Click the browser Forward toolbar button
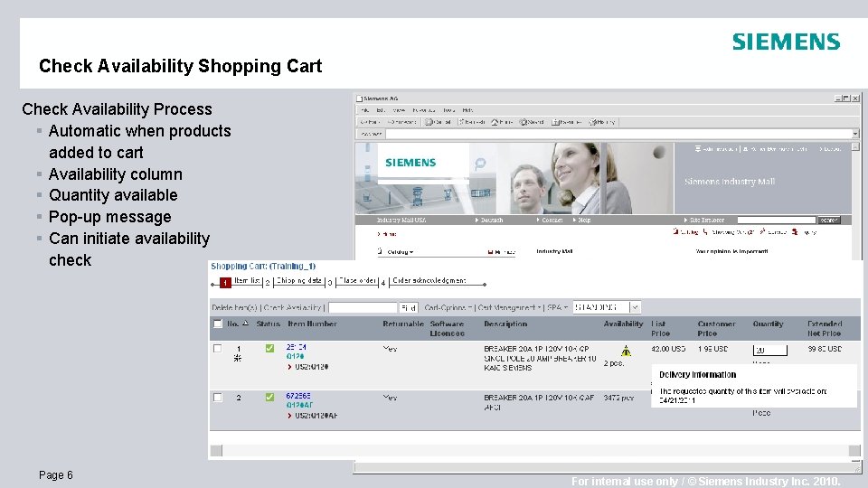The image size is (868, 488). [401, 122]
